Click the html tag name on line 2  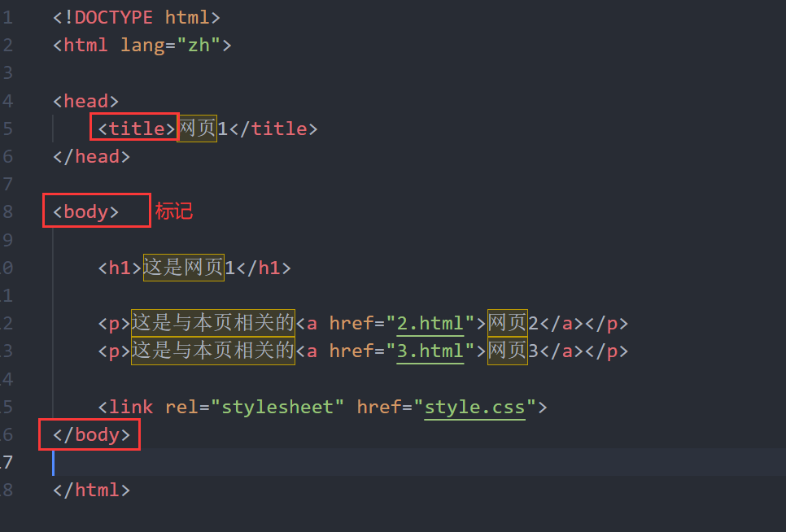pyautogui.click(x=85, y=46)
